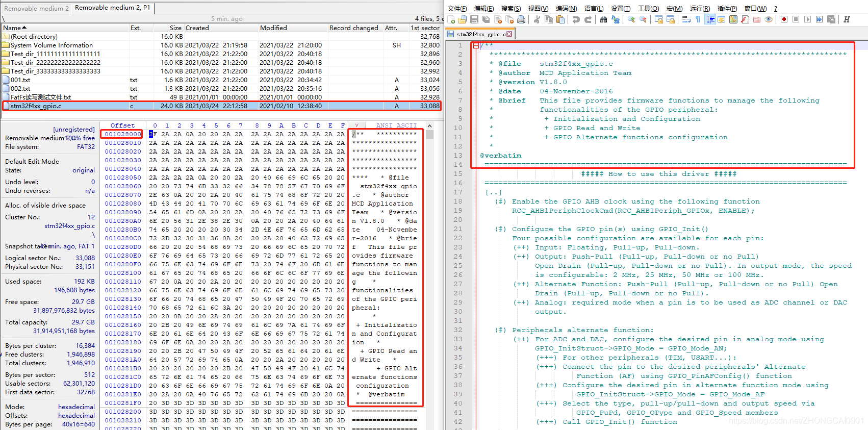Save the document with the Save icon
Image resolution: width=868 pixels, height=430 pixels.
coord(474,19)
